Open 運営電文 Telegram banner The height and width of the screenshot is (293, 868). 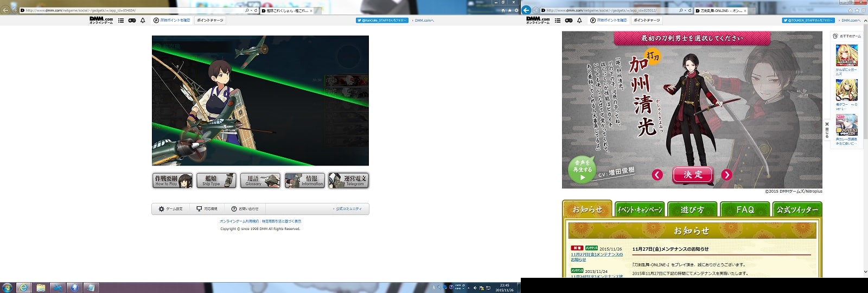click(348, 181)
